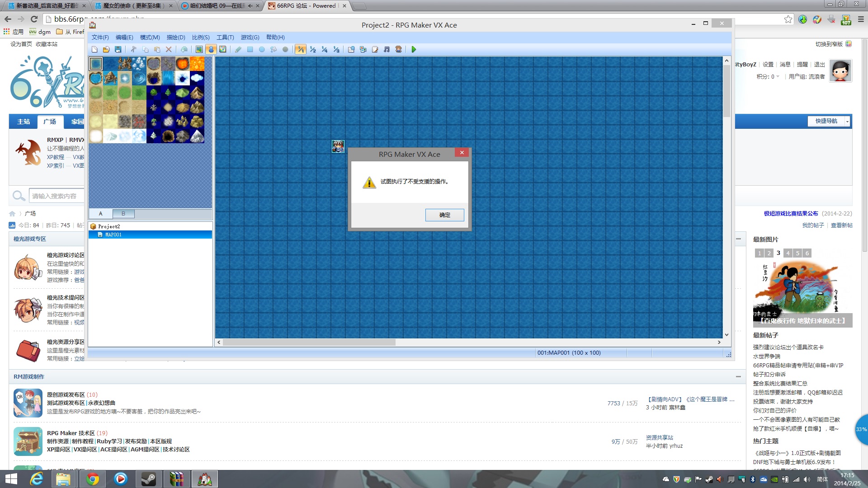Open the 游戏(G) menu
868x488 pixels.
point(250,38)
